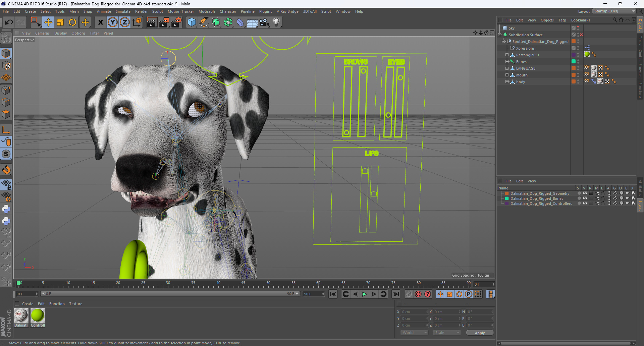
Task: Switch to Texture mode checkered icon
Action: pyautogui.click(x=6, y=66)
